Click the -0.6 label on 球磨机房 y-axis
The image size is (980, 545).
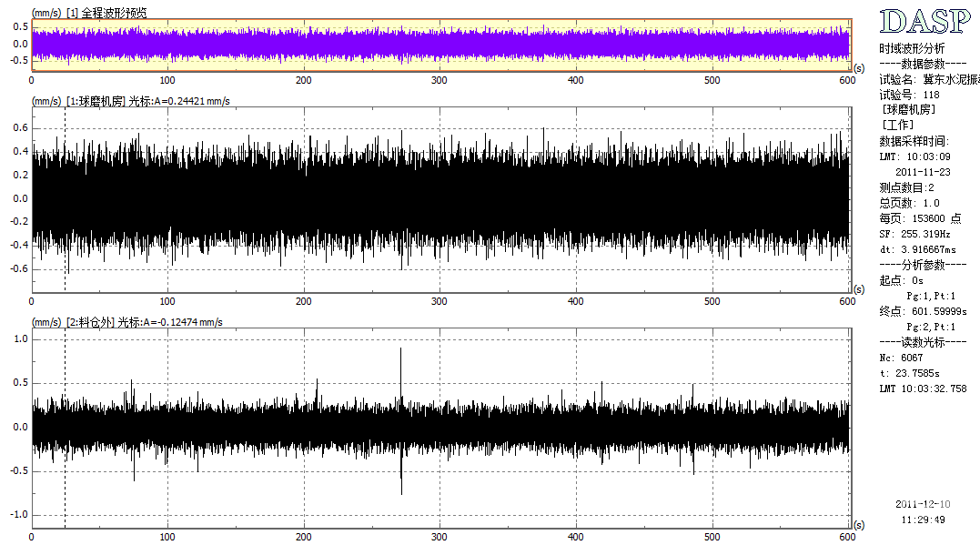click(x=19, y=269)
